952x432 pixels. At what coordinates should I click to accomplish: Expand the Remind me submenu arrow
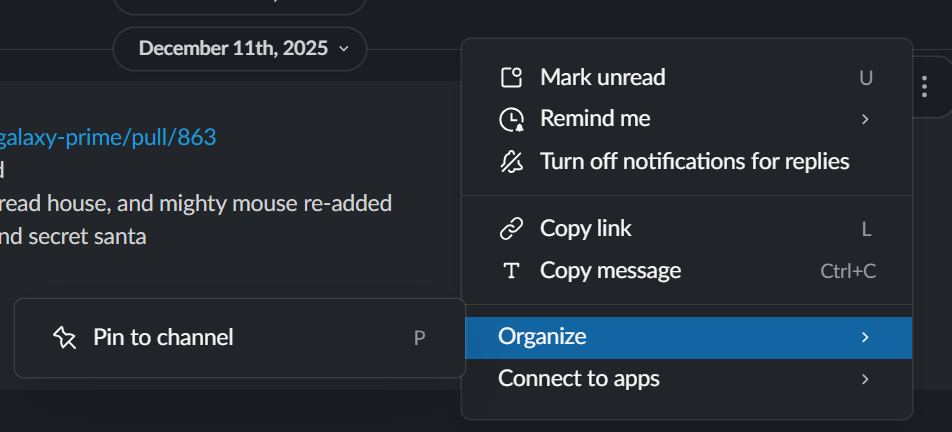click(865, 120)
